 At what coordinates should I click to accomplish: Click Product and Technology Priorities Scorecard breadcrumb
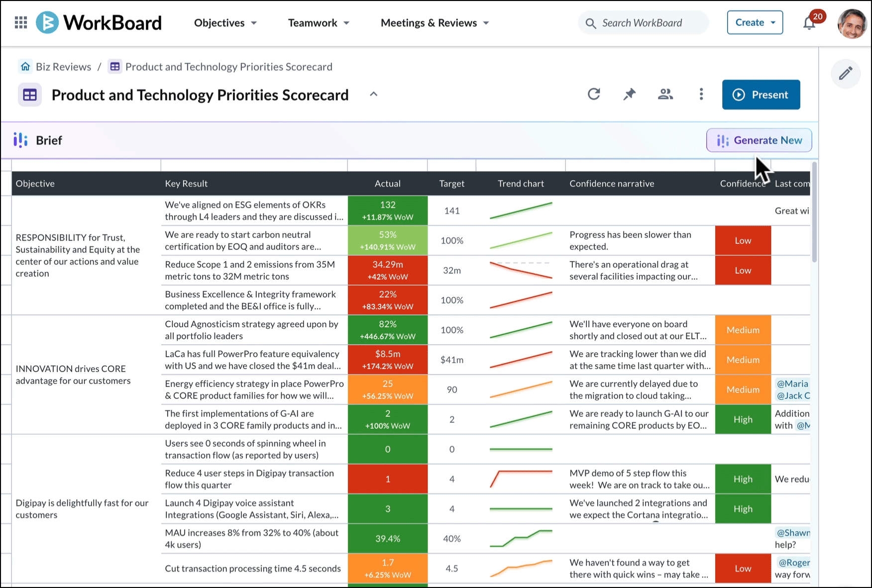[x=228, y=67]
